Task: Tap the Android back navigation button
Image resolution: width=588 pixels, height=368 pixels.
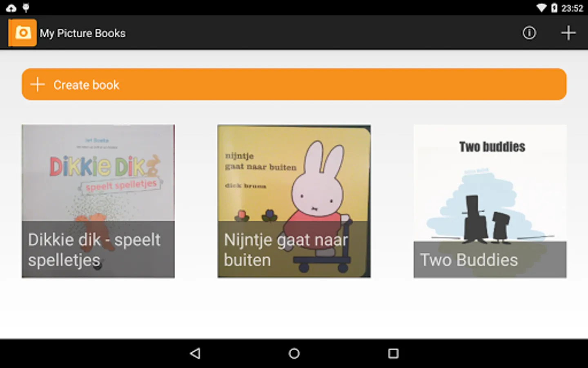Action: [195, 353]
